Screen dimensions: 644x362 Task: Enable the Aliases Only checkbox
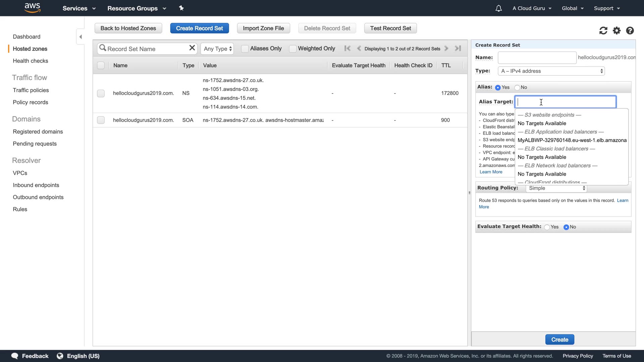click(245, 49)
